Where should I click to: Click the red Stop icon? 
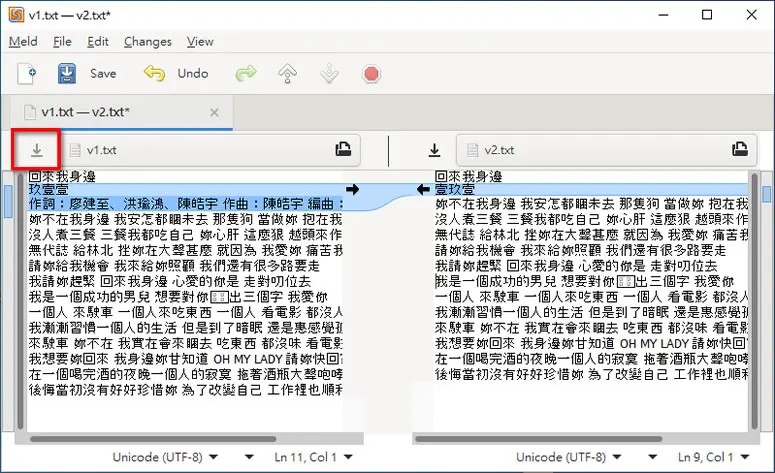pos(371,74)
